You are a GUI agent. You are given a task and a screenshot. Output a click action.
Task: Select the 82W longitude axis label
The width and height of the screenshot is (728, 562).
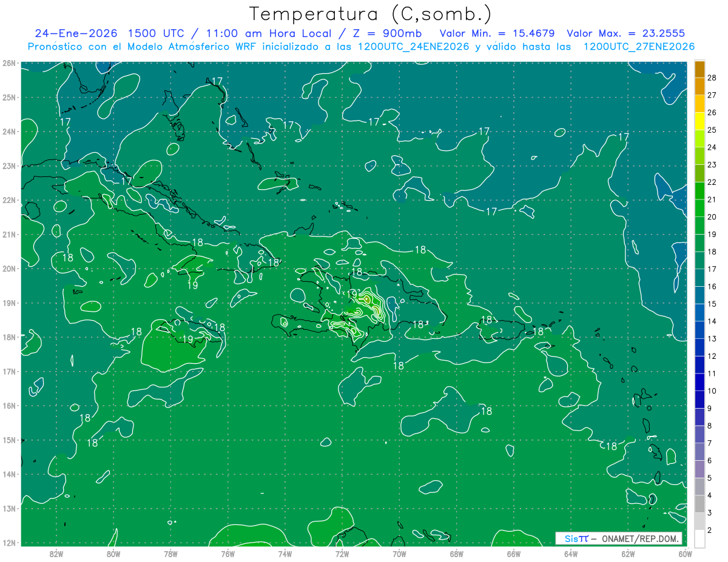coord(56,554)
